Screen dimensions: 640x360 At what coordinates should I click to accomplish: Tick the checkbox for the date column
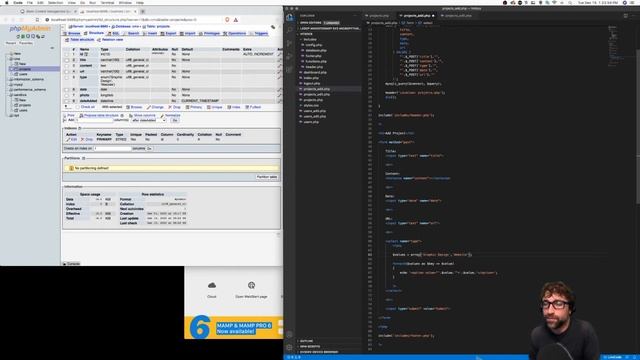(x=67, y=89)
